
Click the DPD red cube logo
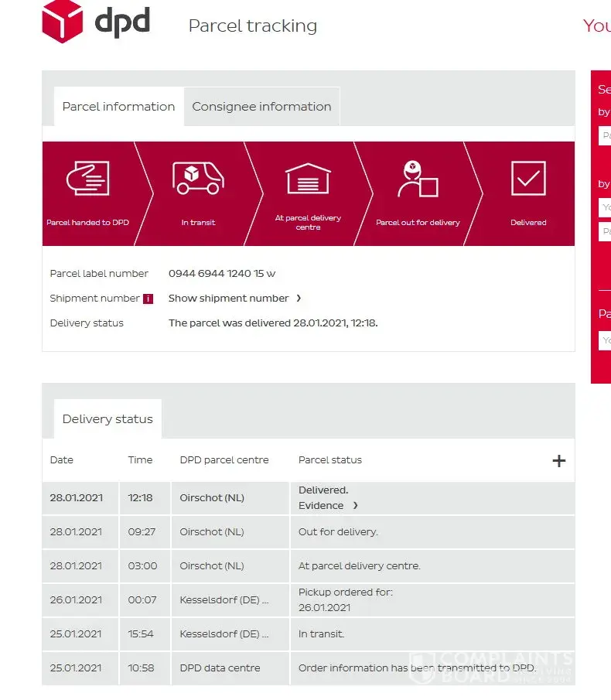[62, 21]
